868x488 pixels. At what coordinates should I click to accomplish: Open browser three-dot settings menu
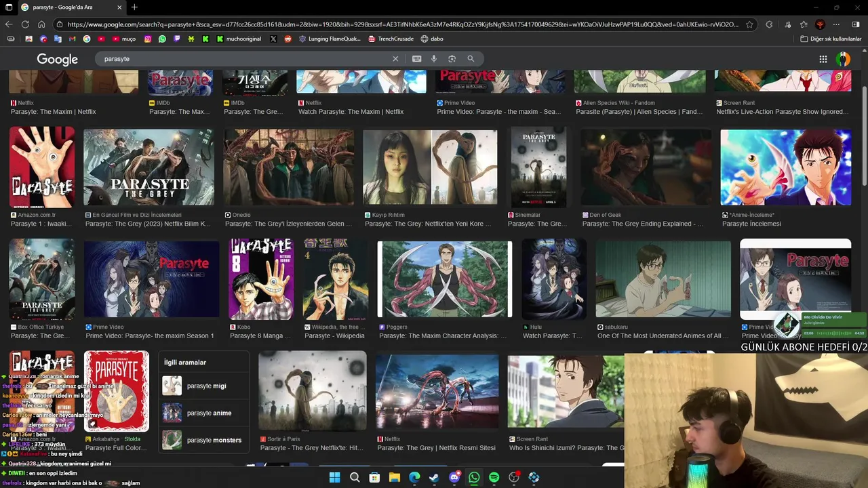(836, 24)
